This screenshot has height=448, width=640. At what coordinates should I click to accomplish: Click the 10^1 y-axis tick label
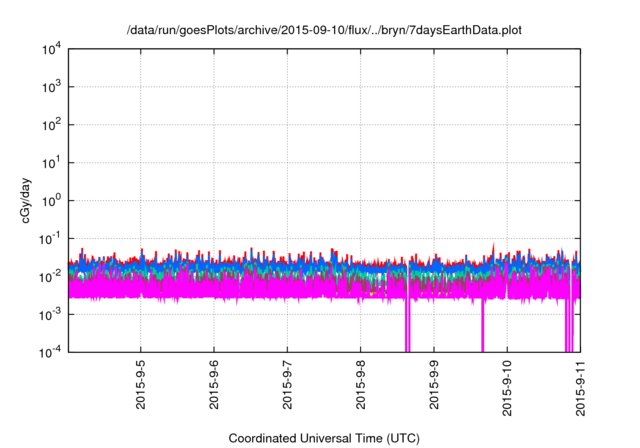tap(51, 163)
